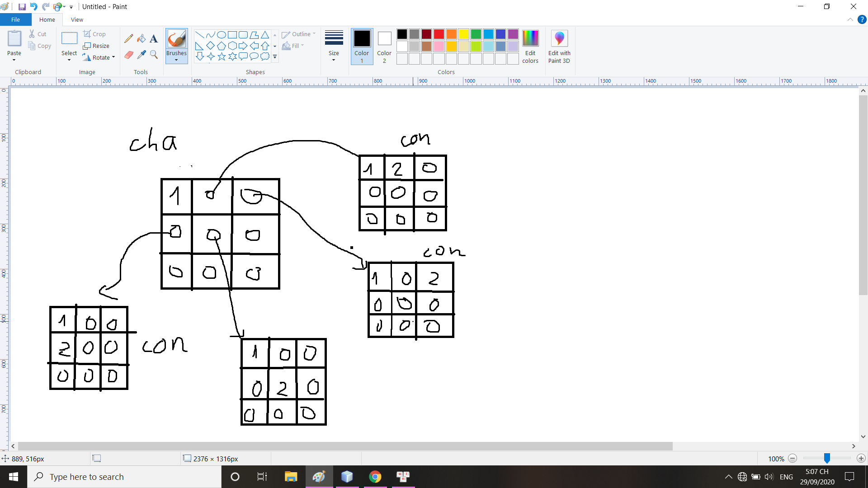Expand the Brushes dropdown arrow
The width and height of the screenshot is (868, 488).
coord(176,60)
